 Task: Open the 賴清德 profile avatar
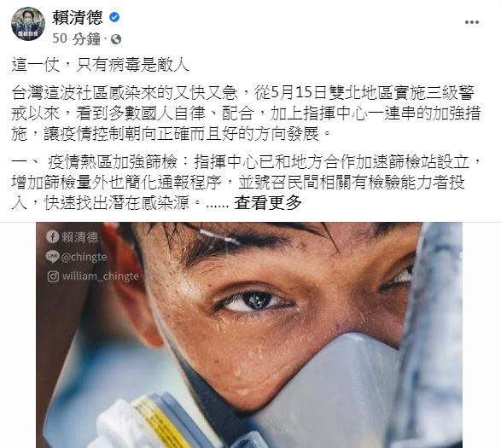pos(28,24)
